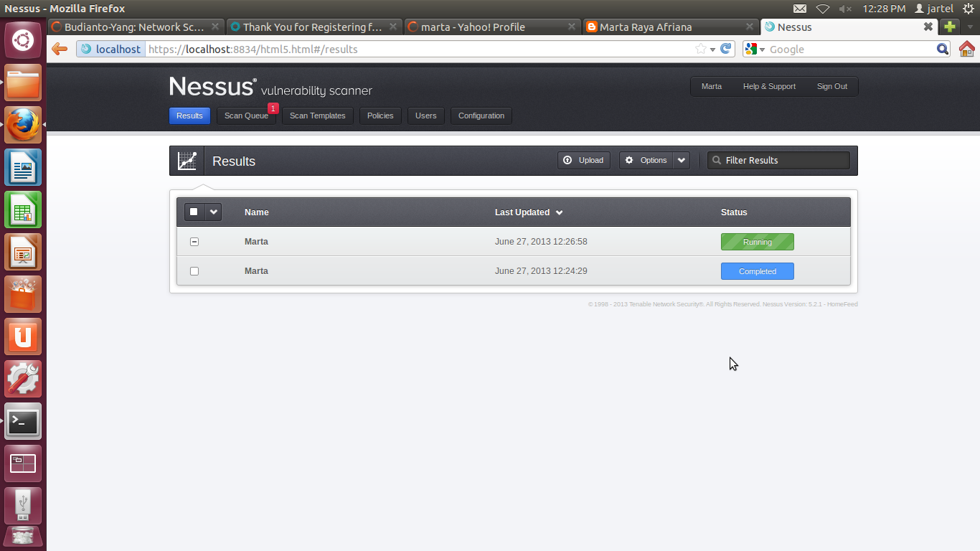Open System Settings wrench-gear icon
The width and height of the screenshot is (980, 551).
point(23,379)
